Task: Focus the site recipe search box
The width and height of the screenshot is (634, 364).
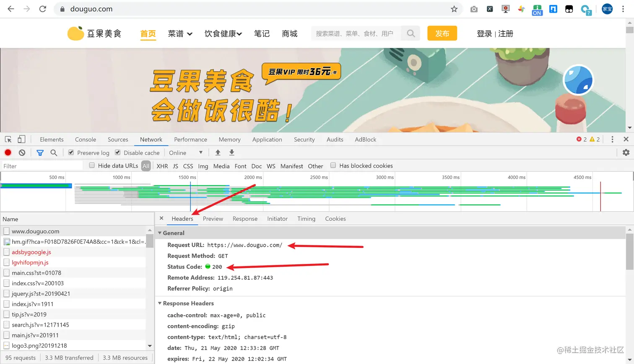Action: (x=356, y=33)
